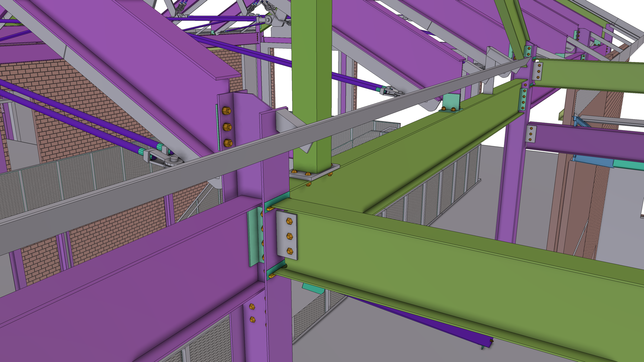Image resolution: width=644 pixels, height=362 pixels.
Task: Select the top gold bolt on the purple end plate
Action: [x=226, y=111]
